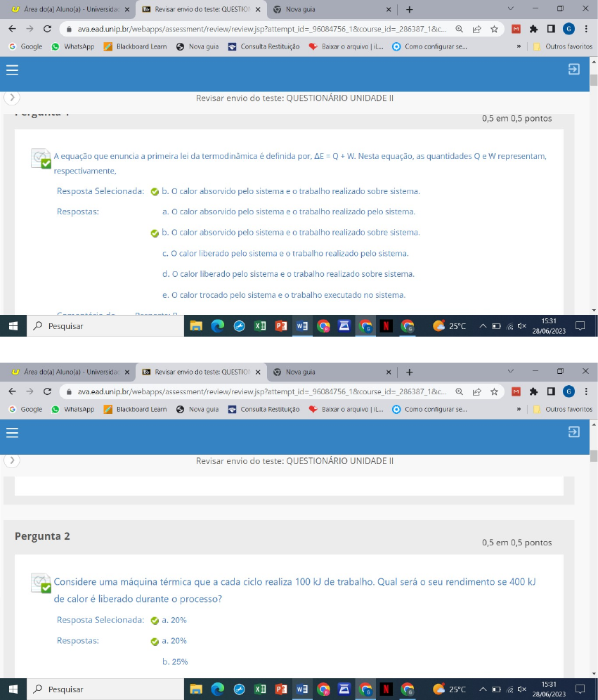Viewport: 598px width, 700px height.
Task: Click the blue sign-out icon in the lower window
Action: point(574,432)
